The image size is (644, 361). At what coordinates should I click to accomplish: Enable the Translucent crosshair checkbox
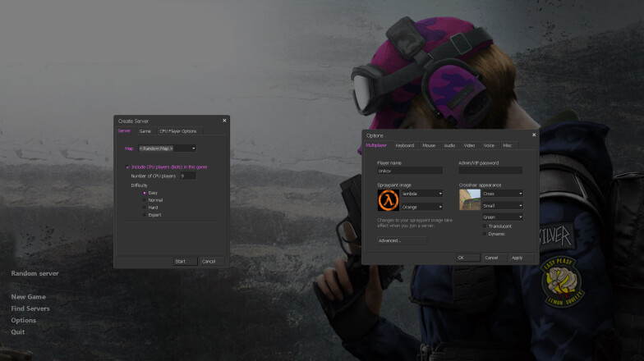coord(485,226)
